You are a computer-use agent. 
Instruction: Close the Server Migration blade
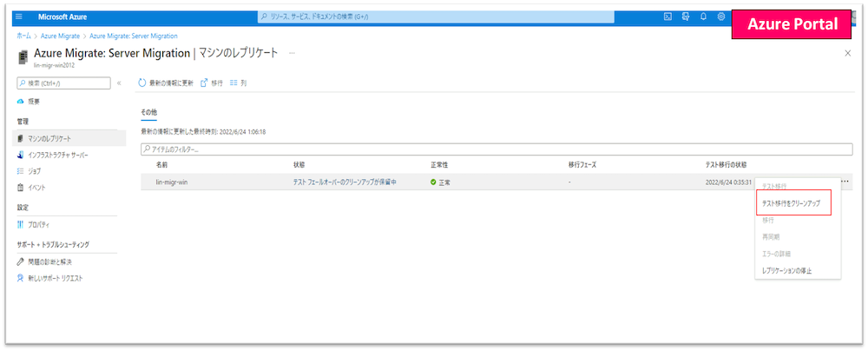pos(847,53)
